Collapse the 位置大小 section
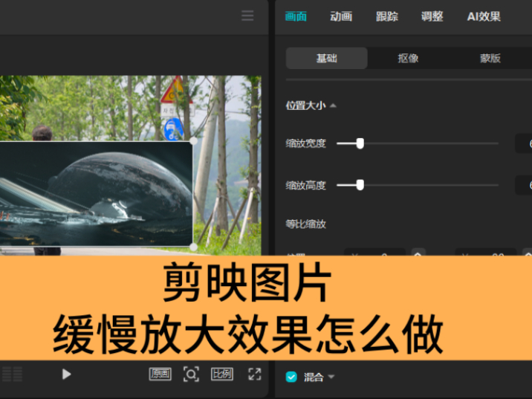The image size is (532, 399). click(333, 106)
